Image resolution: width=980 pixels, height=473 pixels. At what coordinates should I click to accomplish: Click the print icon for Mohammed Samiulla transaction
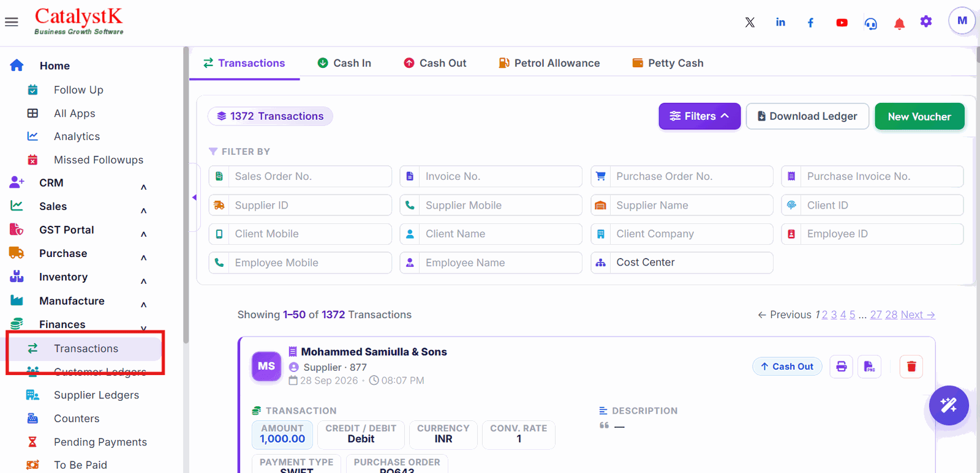(841, 367)
